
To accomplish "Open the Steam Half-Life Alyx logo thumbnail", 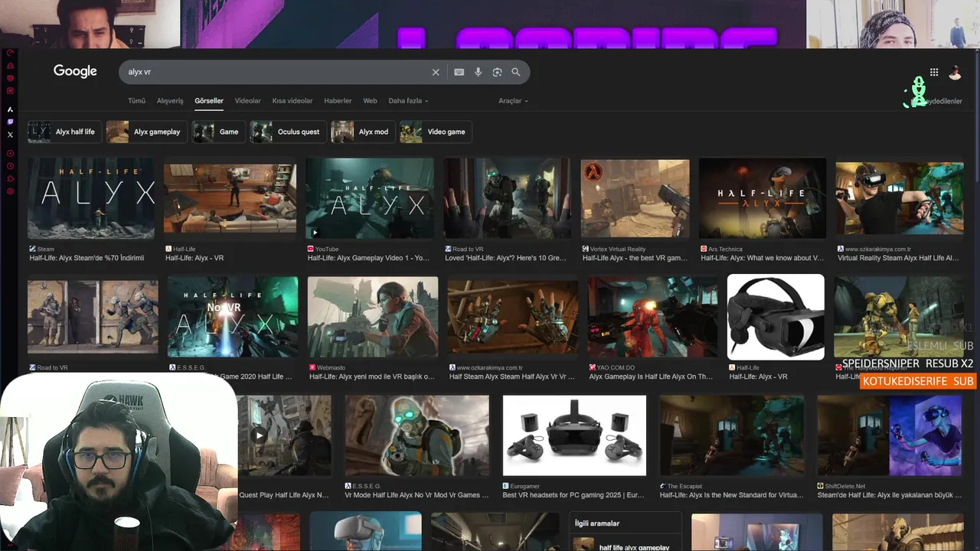I will click(91, 198).
